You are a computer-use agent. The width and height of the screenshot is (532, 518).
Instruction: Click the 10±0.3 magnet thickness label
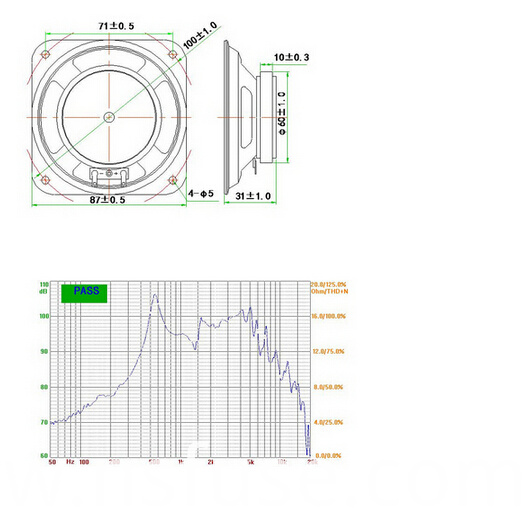[291, 57]
